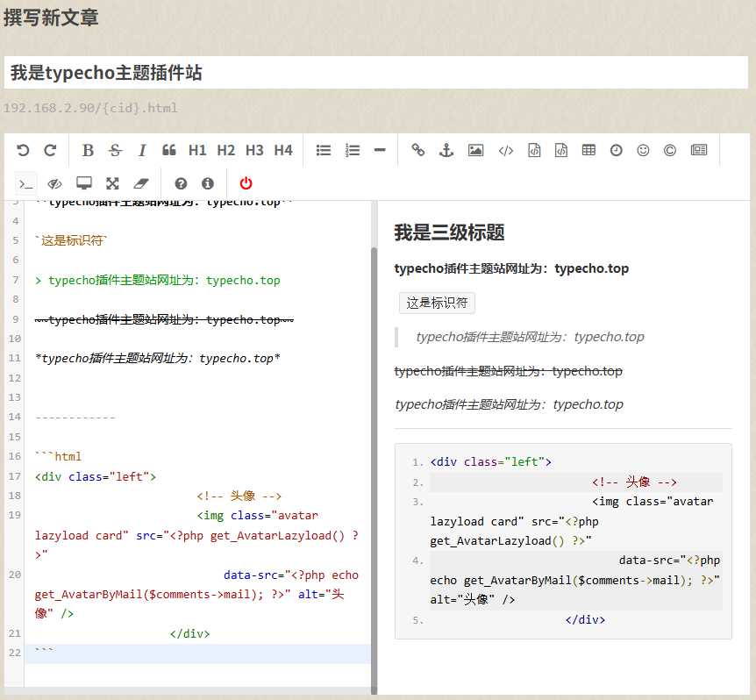Insert current date and time
The image size is (756, 700).
[x=616, y=150]
